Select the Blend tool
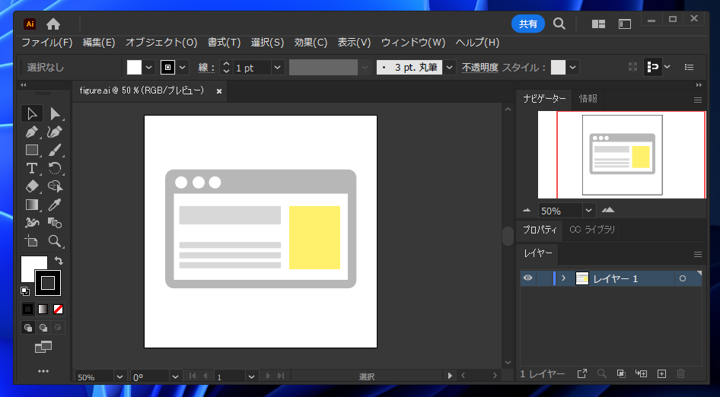Viewport: 720px width, 397px height. 55,223
